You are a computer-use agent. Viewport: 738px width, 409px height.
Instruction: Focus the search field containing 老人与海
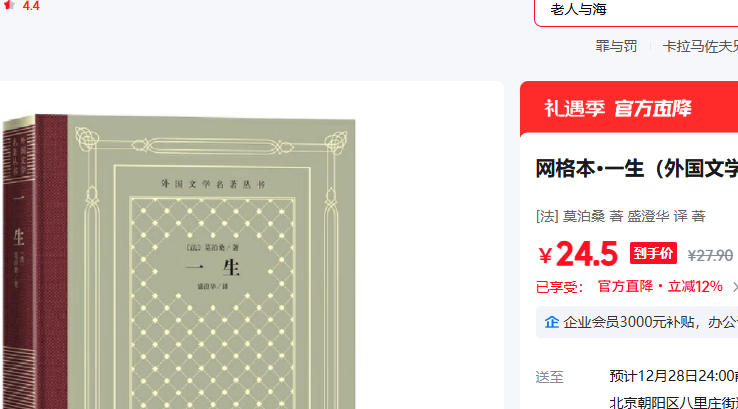[636, 11]
